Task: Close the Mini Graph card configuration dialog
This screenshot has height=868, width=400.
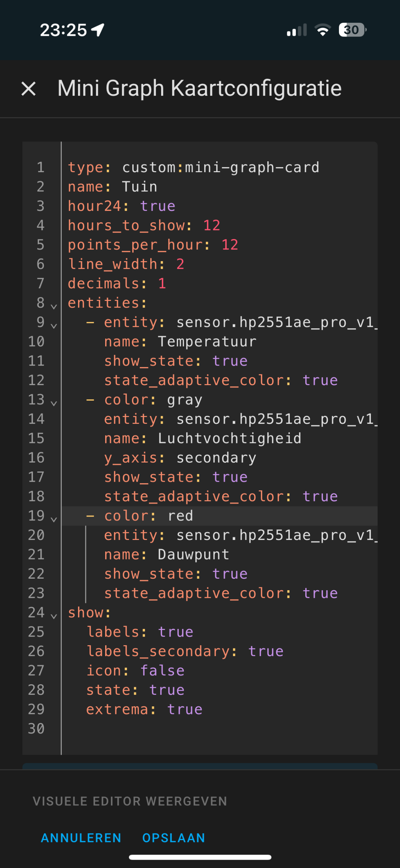Action: click(x=29, y=89)
